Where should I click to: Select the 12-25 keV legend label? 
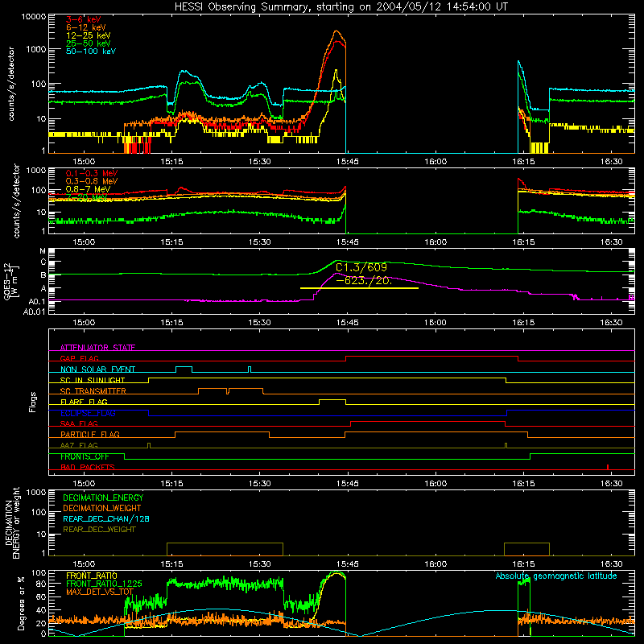89,35
